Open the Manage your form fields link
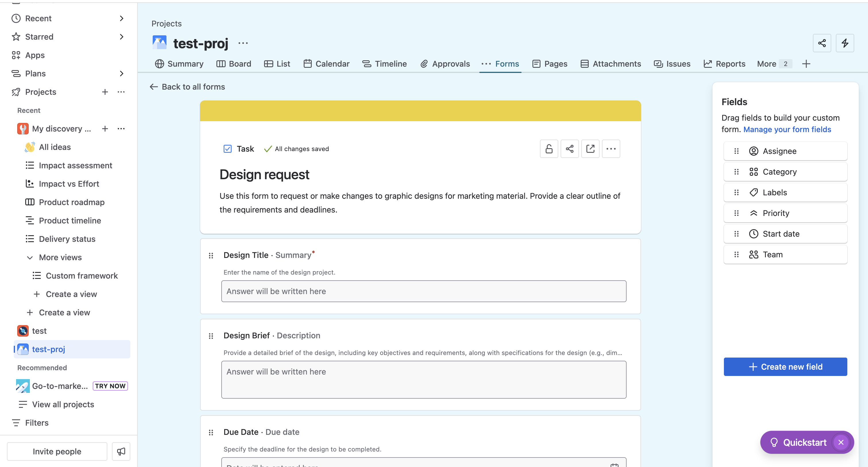The height and width of the screenshot is (467, 868). pos(787,130)
